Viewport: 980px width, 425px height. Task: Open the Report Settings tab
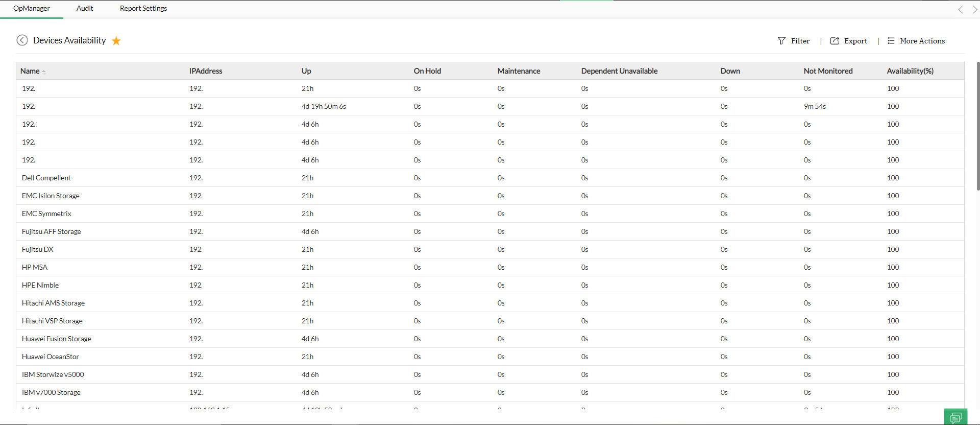(143, 8)
